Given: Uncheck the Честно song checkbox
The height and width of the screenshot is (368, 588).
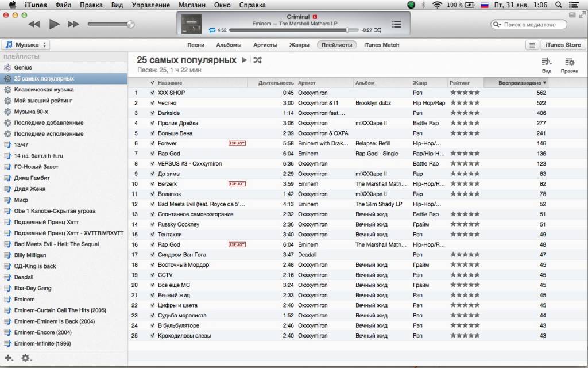Looking at the screenshot, I should point(152,103).
